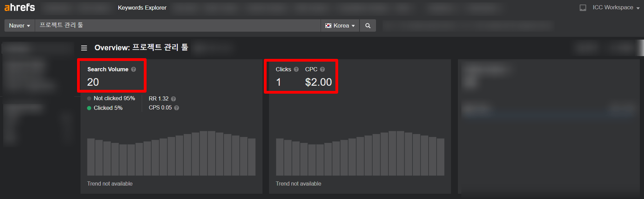Image resolution: width=644 pixels, height=199 pixels.
Task: Toggle the hamburger sidebar menu icon
Action: click(84, 48)
